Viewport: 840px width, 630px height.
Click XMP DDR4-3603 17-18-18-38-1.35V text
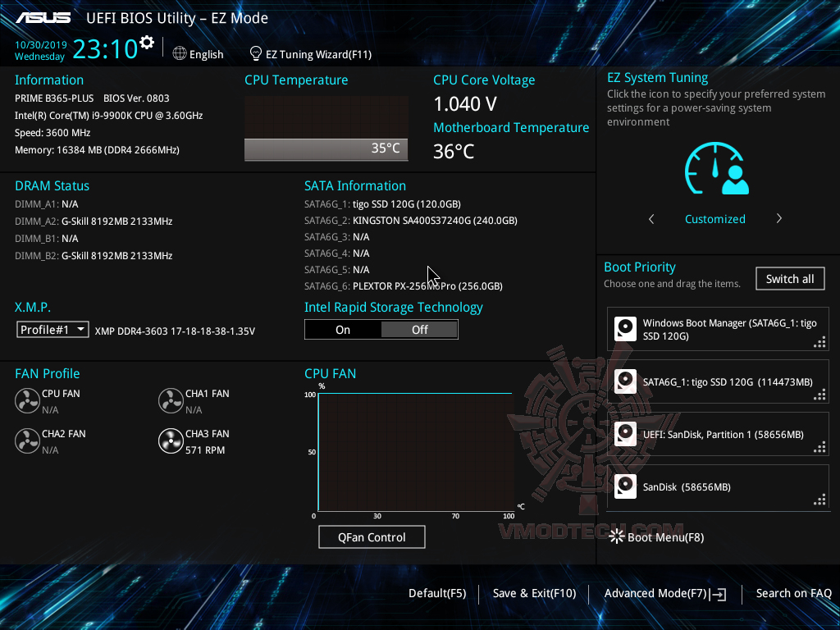coord(175,331)
